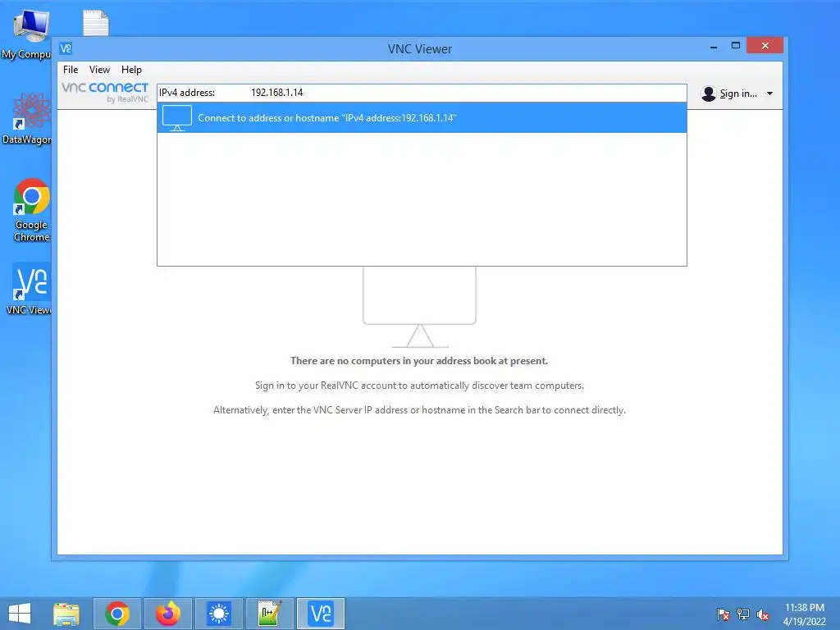
Task: Open the View menu
Action: point(99,70)
